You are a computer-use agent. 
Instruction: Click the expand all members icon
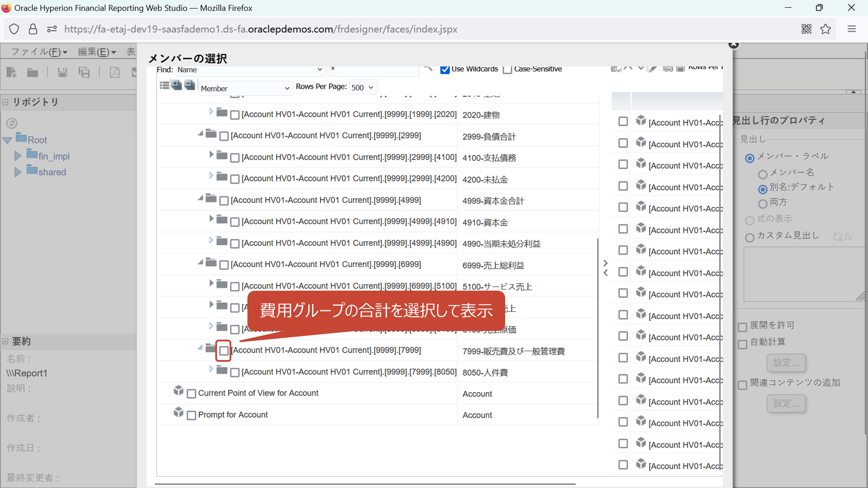pyautogui.click(x=177, y=85)
